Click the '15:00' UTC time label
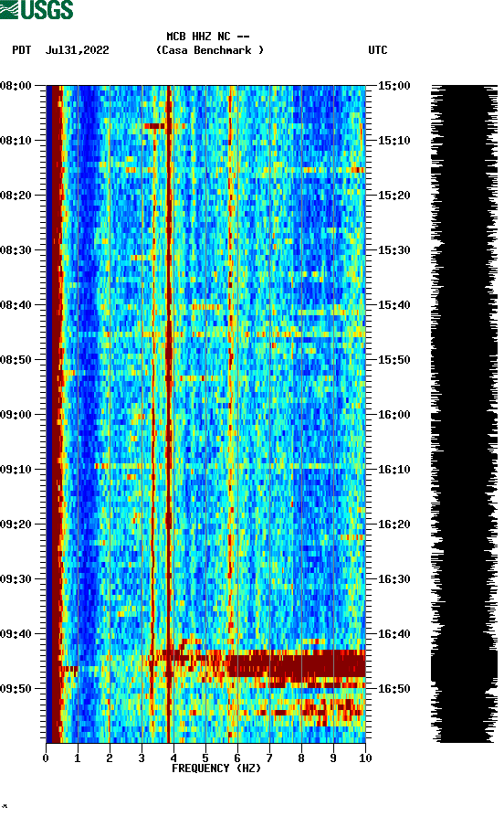This screenshot has height=816, width=504. click(x=394, y=85)
